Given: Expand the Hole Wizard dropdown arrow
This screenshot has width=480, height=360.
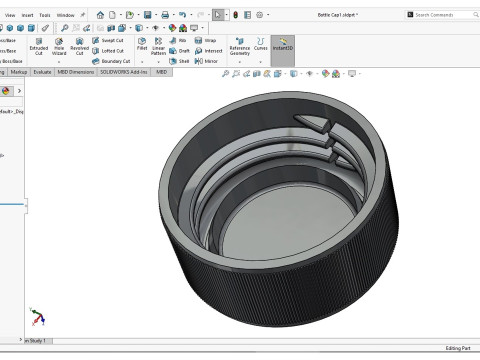Looking at the screenshot, I should coord(59,62).
